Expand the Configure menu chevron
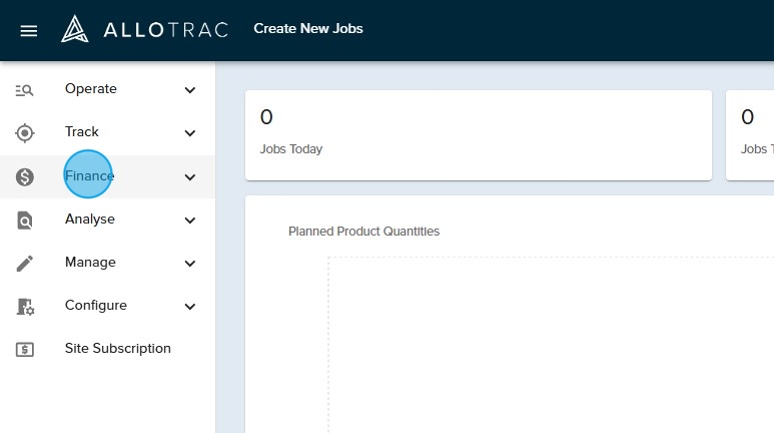The image size is (774, 433). click(x=190, y=307)
